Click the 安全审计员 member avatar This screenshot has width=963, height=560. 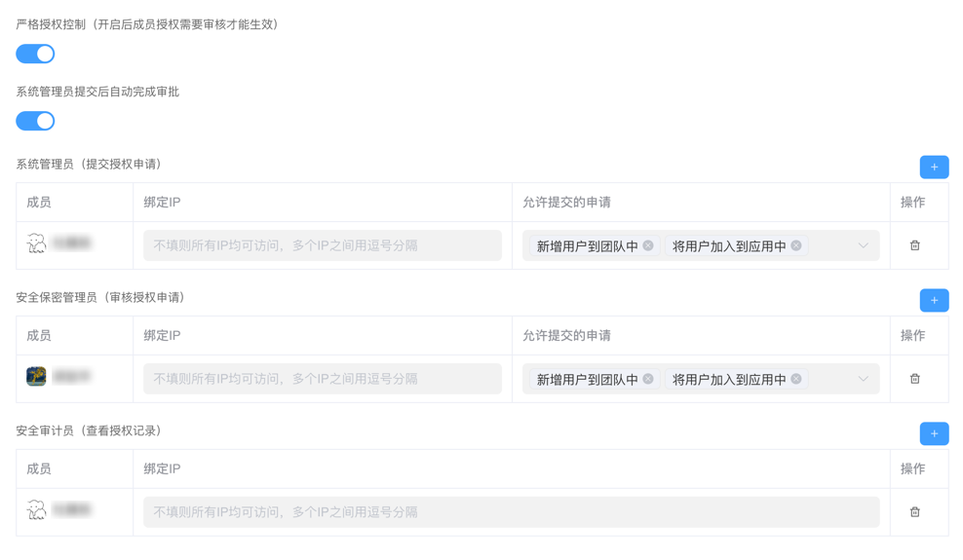coord(37,510)
